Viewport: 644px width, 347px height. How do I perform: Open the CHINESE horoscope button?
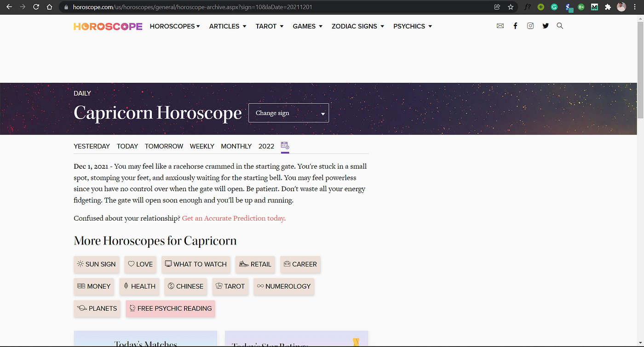185,286
